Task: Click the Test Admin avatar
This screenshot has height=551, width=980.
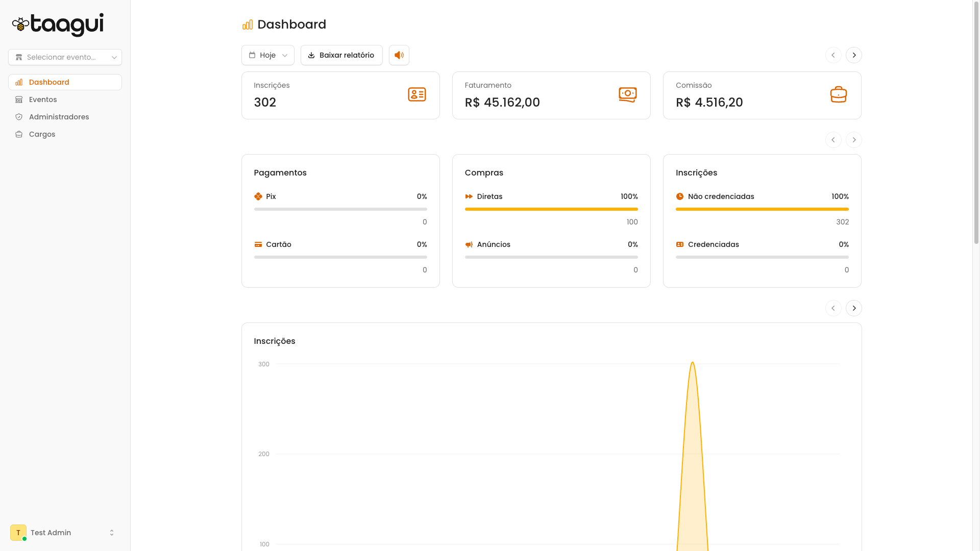Action: tap(18, 533)
